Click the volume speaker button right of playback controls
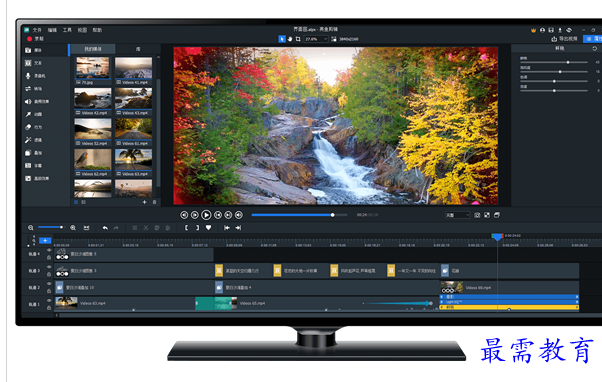The image size is (602, 382). (239, 215)
